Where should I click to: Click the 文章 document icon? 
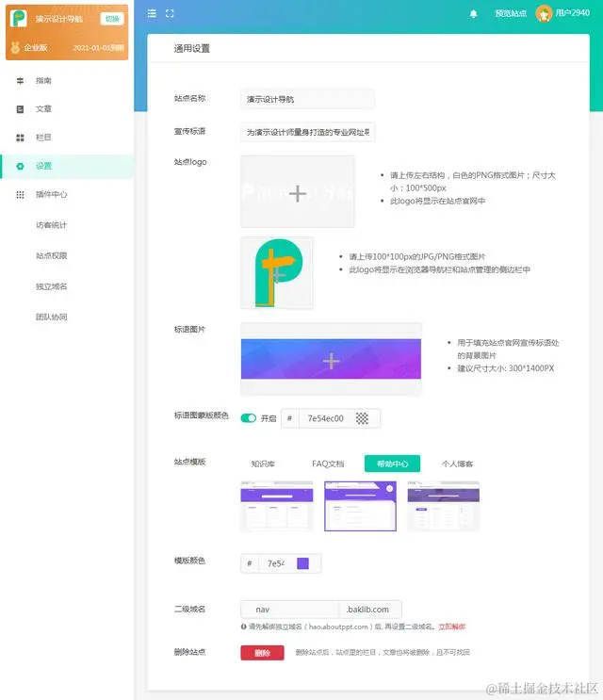20,109
